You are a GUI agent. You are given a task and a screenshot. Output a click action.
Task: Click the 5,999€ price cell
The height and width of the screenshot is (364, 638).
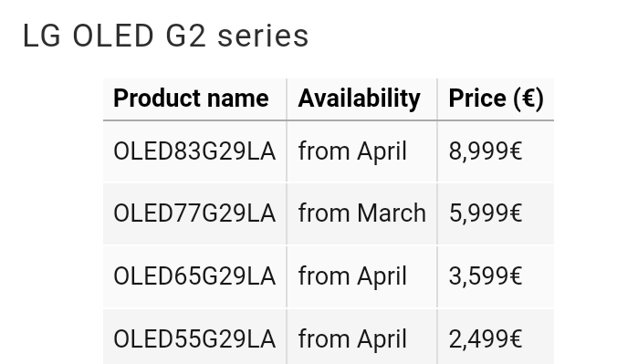(x=496, y=213)
